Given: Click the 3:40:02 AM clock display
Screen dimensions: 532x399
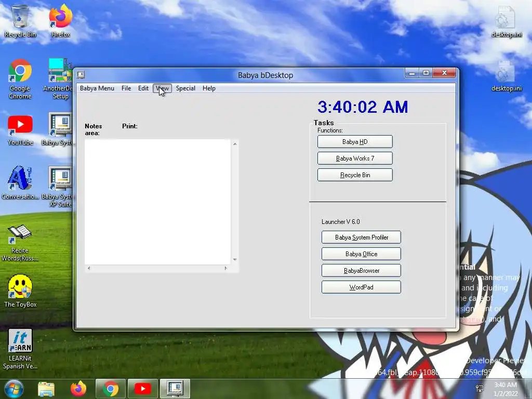Looking at the screenshot, I should tap(362, 107).
